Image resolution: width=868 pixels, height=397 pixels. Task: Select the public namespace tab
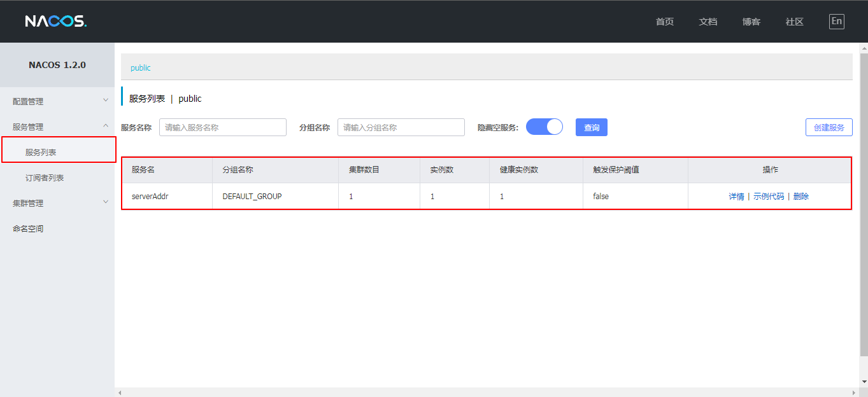(141, 67)
